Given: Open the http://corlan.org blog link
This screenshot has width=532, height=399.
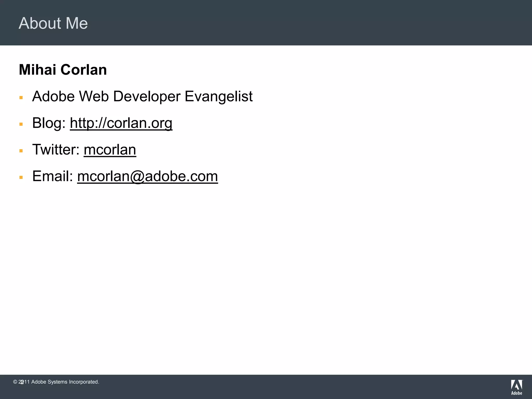Looking at the screenshot, I should [121, 123].
